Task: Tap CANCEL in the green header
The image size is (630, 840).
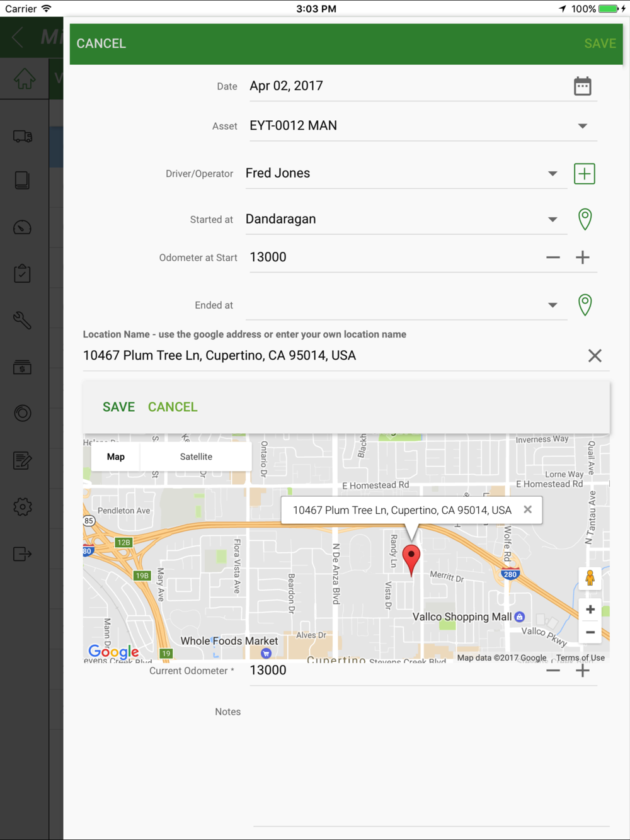Action: point(101,43)
